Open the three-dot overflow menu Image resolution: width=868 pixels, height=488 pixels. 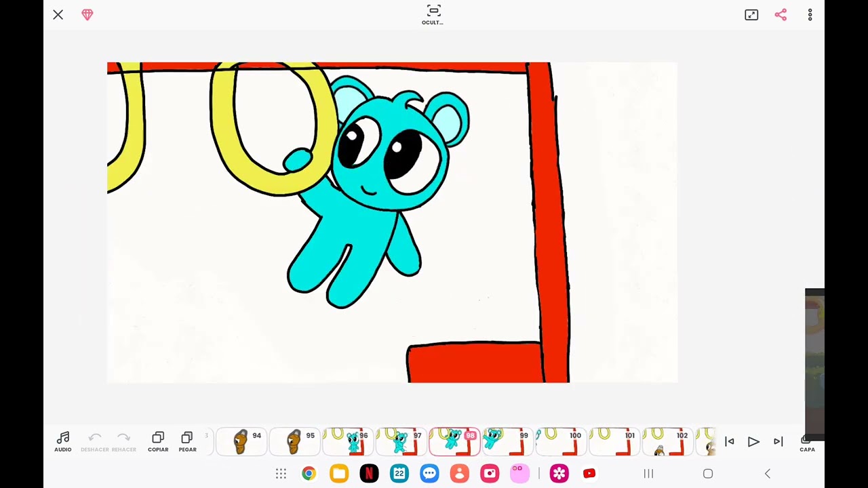point(810,15)
